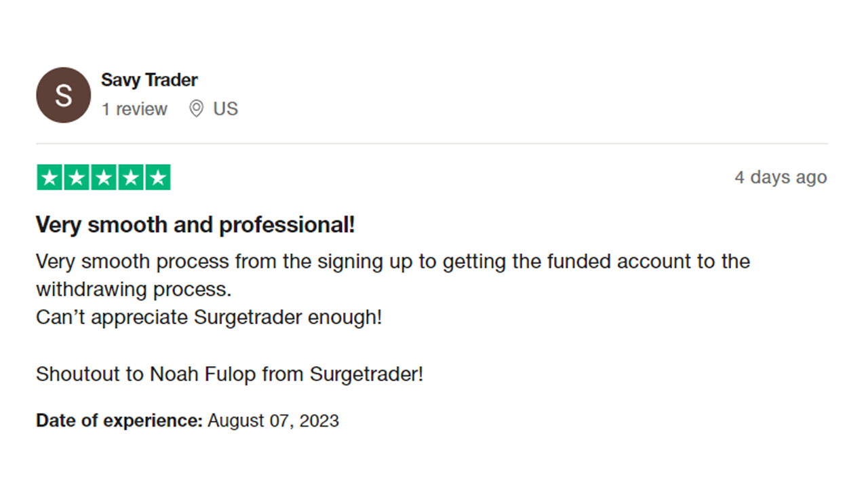Select the third green rating star
Image resolution: width=868 pixels, height=495 pixels.
coord(104,178)
